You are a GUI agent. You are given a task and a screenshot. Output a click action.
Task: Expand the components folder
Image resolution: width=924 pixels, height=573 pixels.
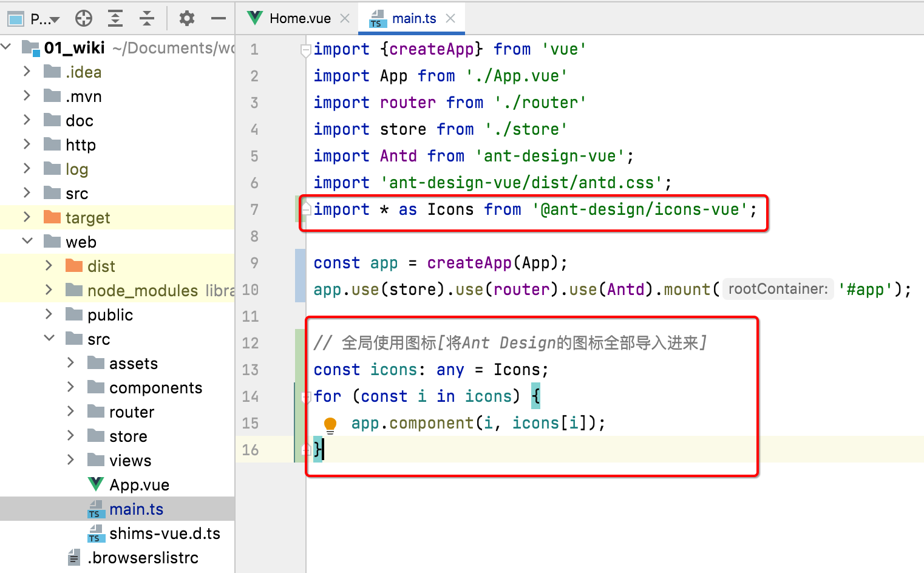[x=70, y=387]
